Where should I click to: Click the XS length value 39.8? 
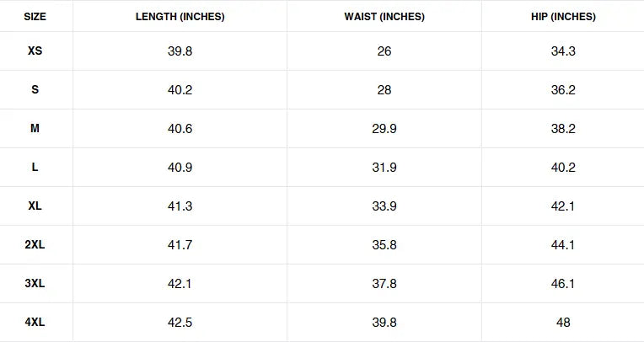click(x=180, y=51)
